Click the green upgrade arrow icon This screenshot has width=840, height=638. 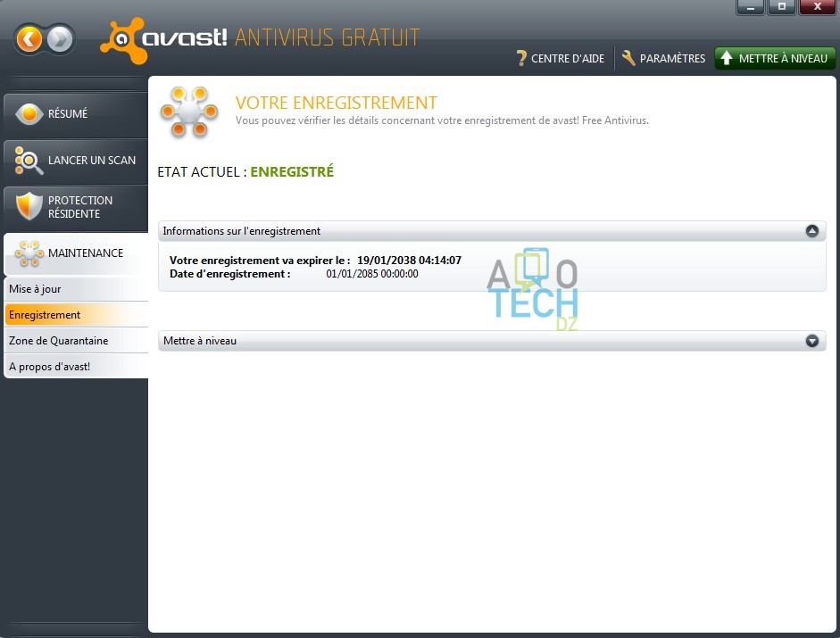point(726,58)
